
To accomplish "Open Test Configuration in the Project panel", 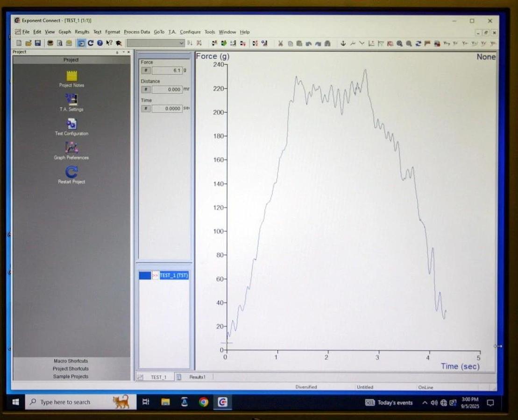I will point(71,125).
